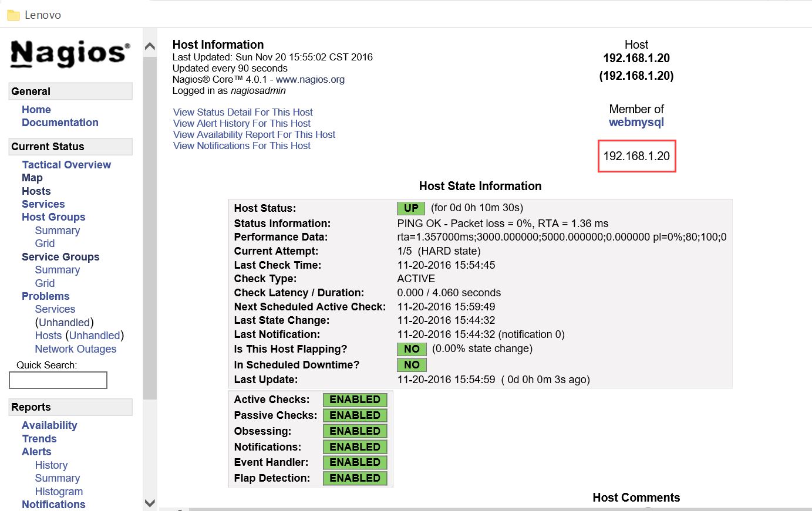Open Grid under Host Groups
This screenshot has width=812, height=511.
pyautogui.click(x=45, y=243)
